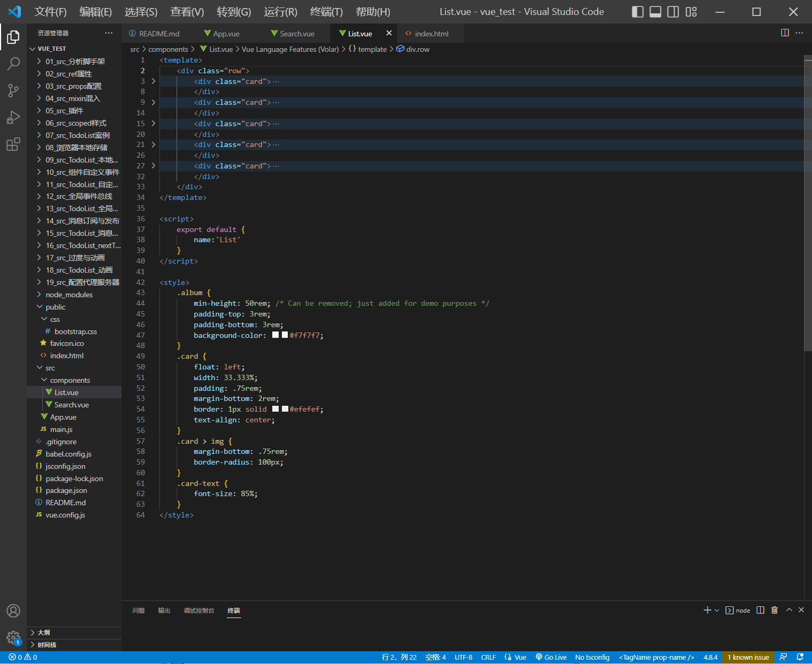Image resolution: width=812 pixels, height=664 pixels.
Task: Open Source Control view
Action: point(13,90)
